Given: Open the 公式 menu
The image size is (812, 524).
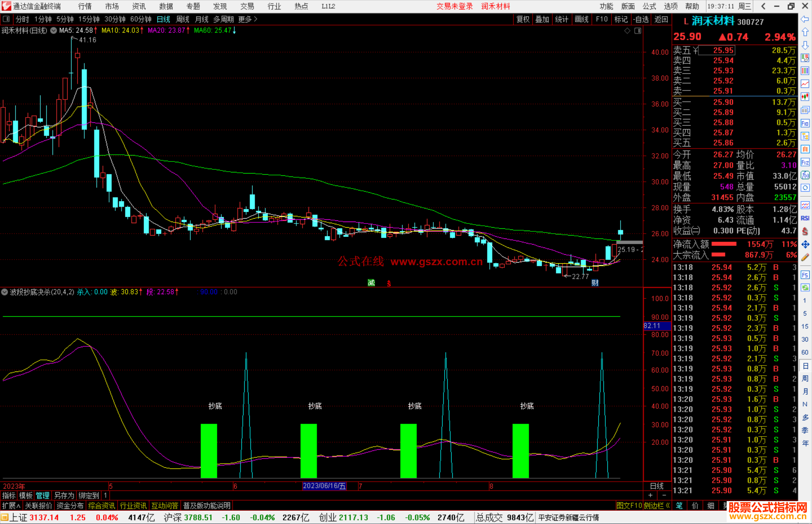Looking at the screenshot, I should (x=649, y=6).
